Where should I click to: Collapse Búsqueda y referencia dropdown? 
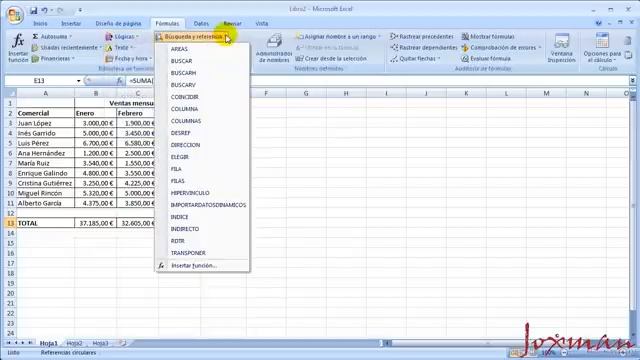(x=192, y=37)
